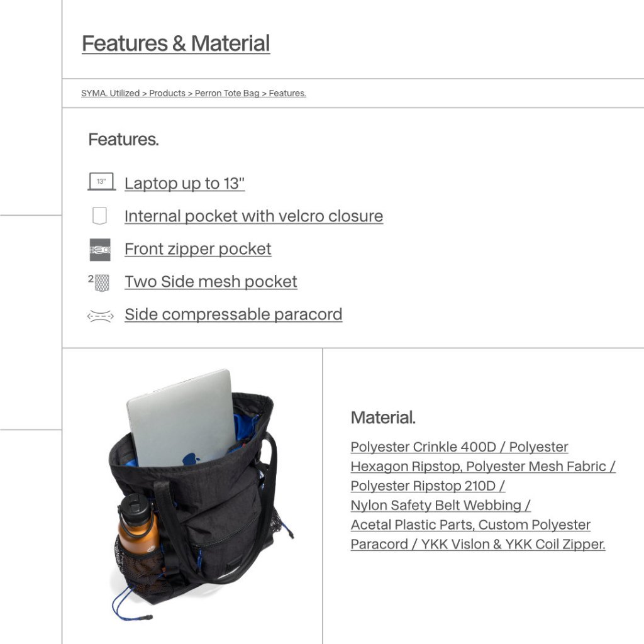
Task: Click the tote bag product photo
Action: [201, 494]
